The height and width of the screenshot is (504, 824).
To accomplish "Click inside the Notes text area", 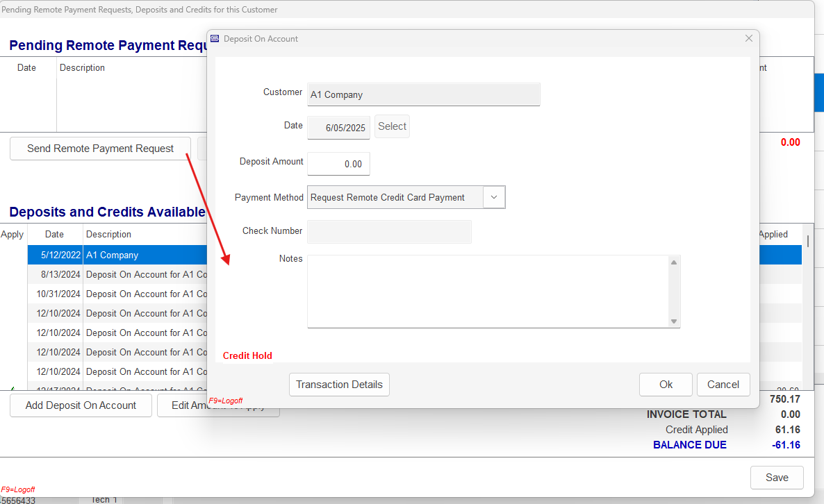I will pos(486,292).
